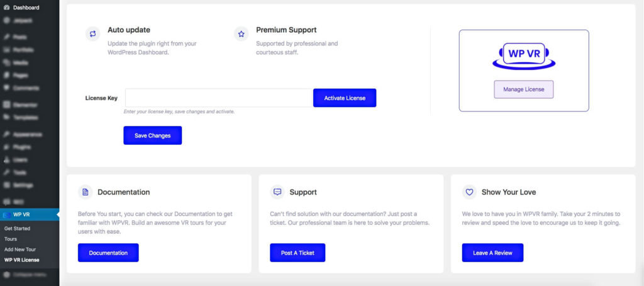Open the WP VR License submenu item
The height and width of the screenshot is (286, 644).
click(x=21, y=260)
